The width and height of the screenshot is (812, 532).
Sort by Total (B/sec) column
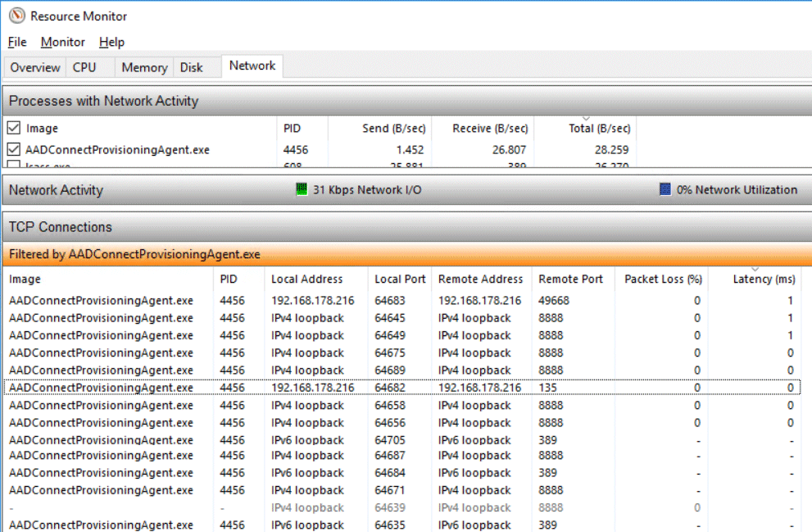(x=585, y=128)
